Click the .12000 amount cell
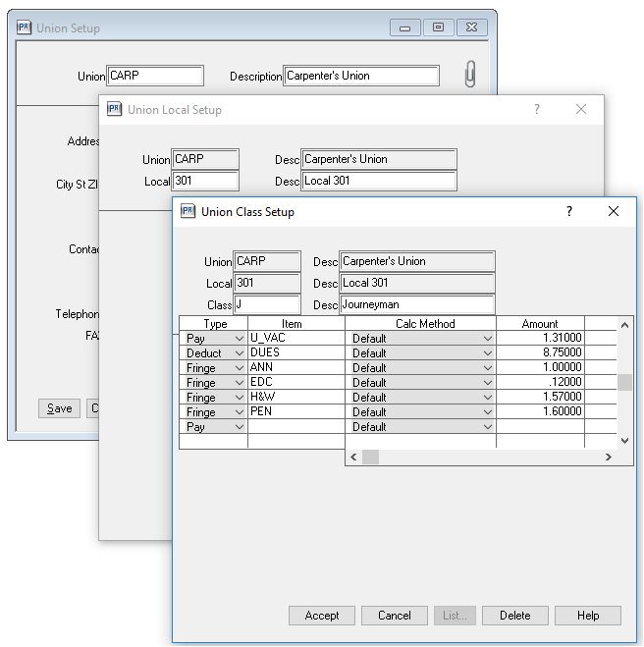This screenshot has width=644, height=647. 540,383
